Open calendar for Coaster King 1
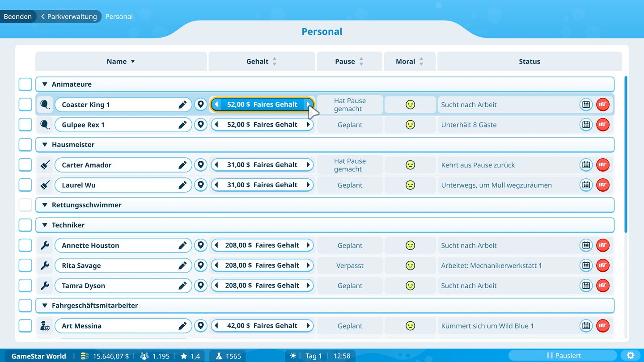The height and width of the screenshot is (362, 644). [x=586, y=105]
